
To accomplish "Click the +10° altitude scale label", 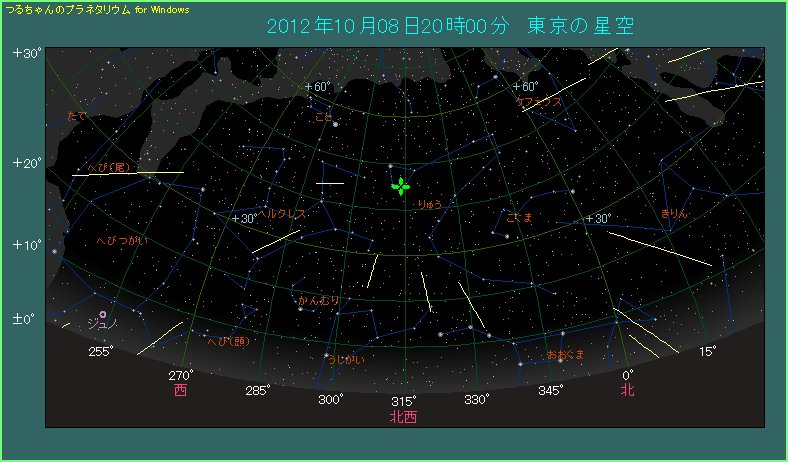I will (28, 245).
